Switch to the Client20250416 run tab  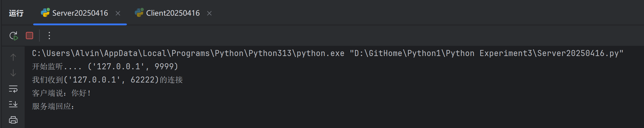point(173,13)
